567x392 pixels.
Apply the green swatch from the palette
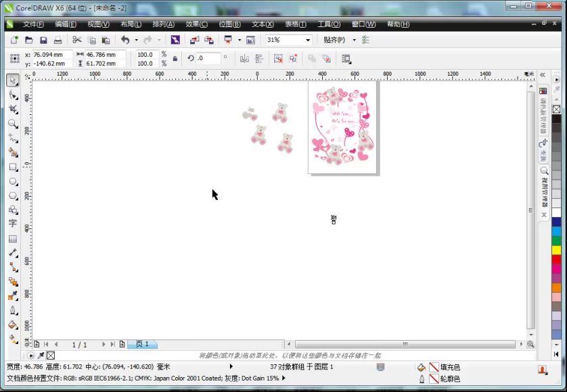tap(557, 240)
